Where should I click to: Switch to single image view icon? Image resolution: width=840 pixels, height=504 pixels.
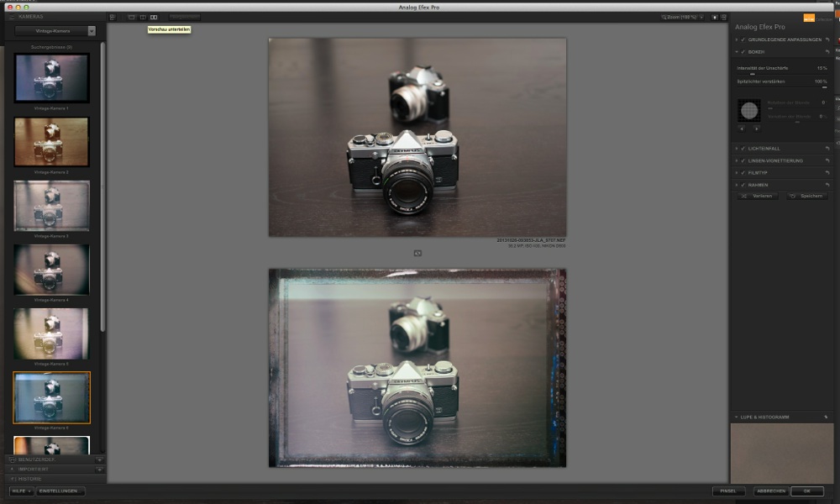[132, 17]
